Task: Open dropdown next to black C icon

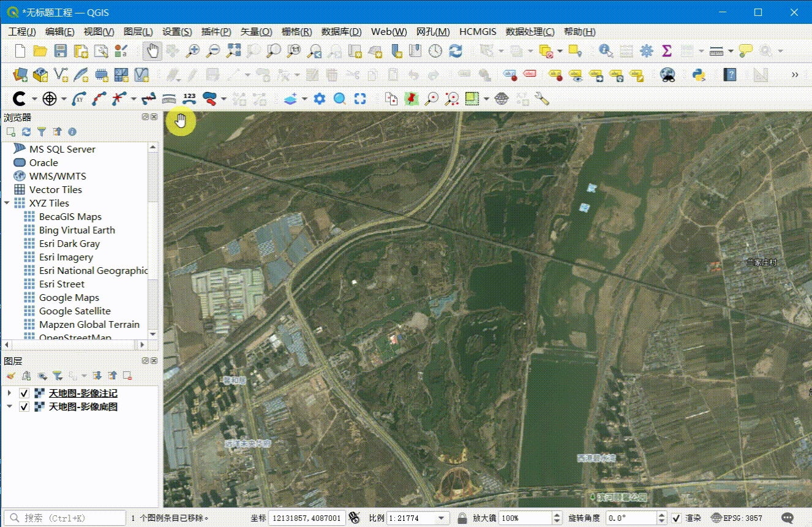Action: pos(34,99)
